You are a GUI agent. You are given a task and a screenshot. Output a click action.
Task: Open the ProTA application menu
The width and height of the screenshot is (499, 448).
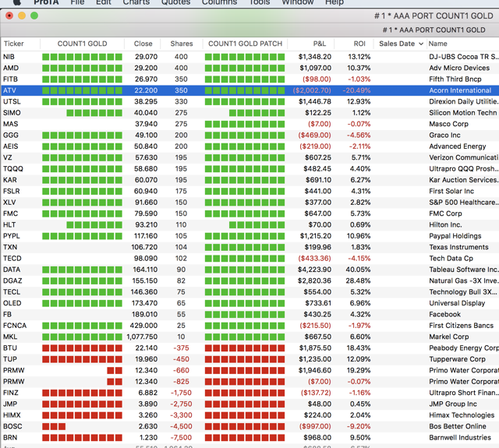coord(46,2)
